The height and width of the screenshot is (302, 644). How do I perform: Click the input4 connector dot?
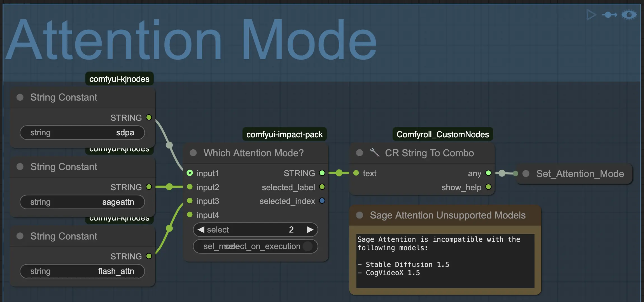coord(190,215)
